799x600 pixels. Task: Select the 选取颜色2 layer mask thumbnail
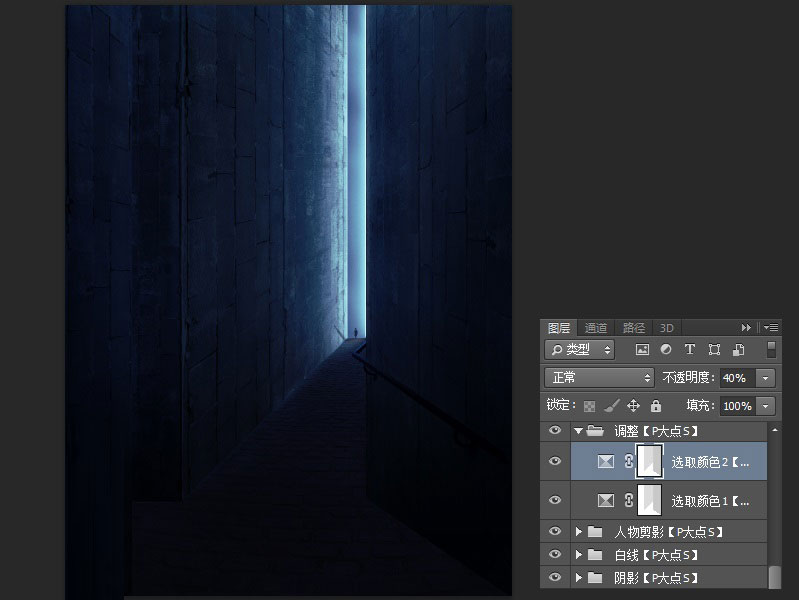pyautogui.click(x=650, y=461)
